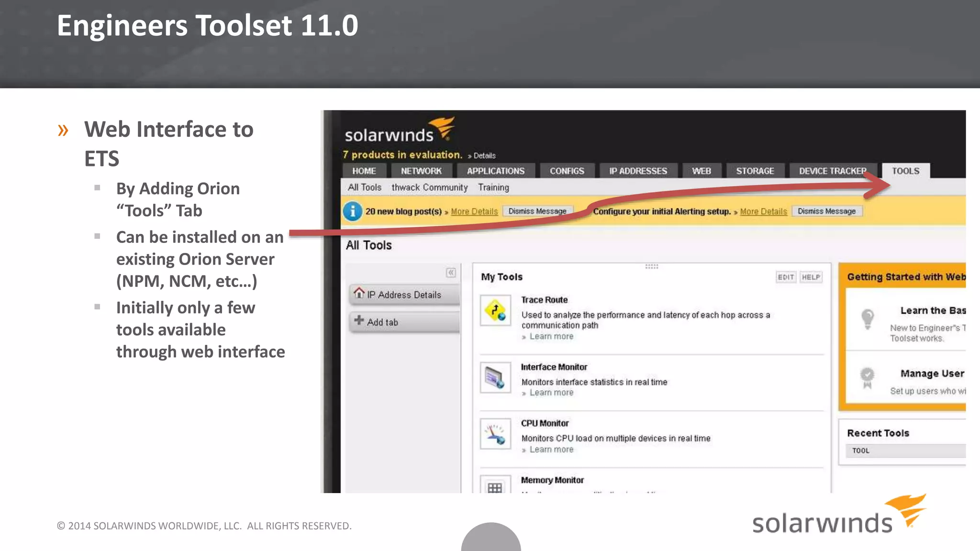Open the STORAGE tab

click(755, 171)
